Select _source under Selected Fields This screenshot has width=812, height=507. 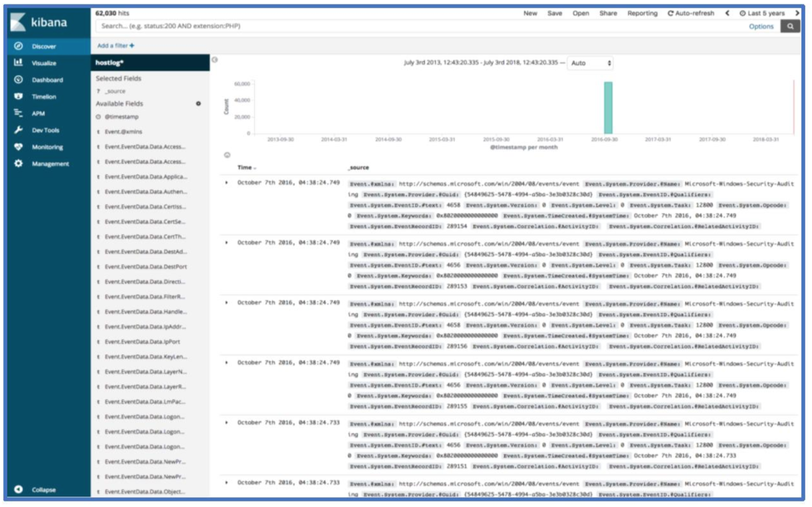point(115,91)
